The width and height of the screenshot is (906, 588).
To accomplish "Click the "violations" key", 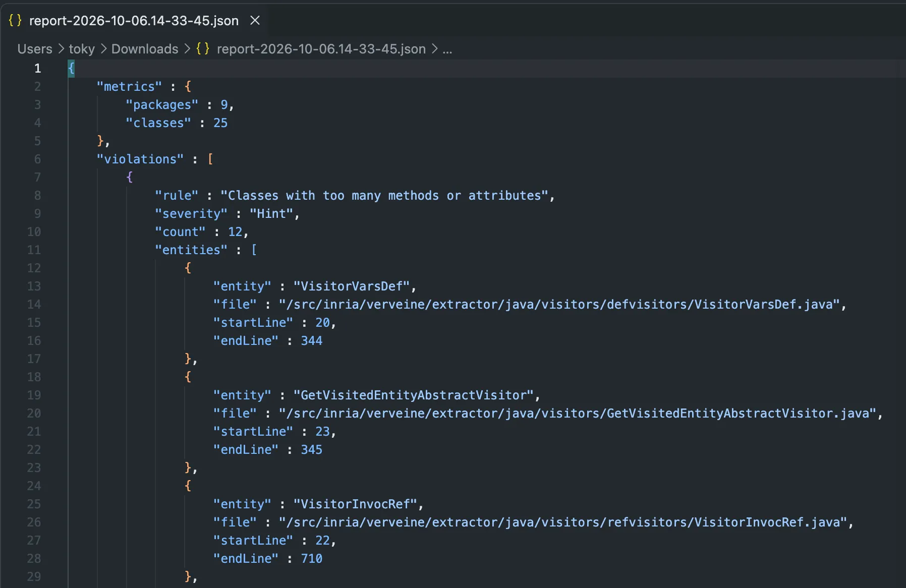I will click(140, 159).
